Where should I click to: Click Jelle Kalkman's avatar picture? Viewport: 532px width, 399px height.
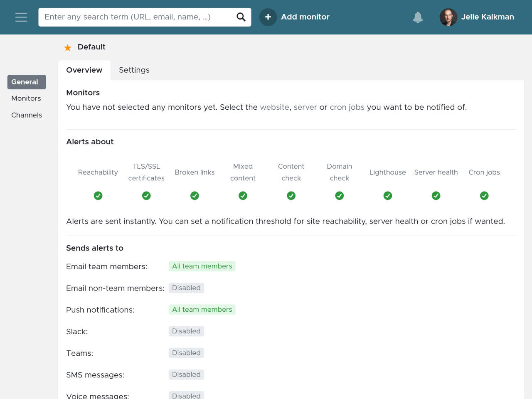coord(448,17)
